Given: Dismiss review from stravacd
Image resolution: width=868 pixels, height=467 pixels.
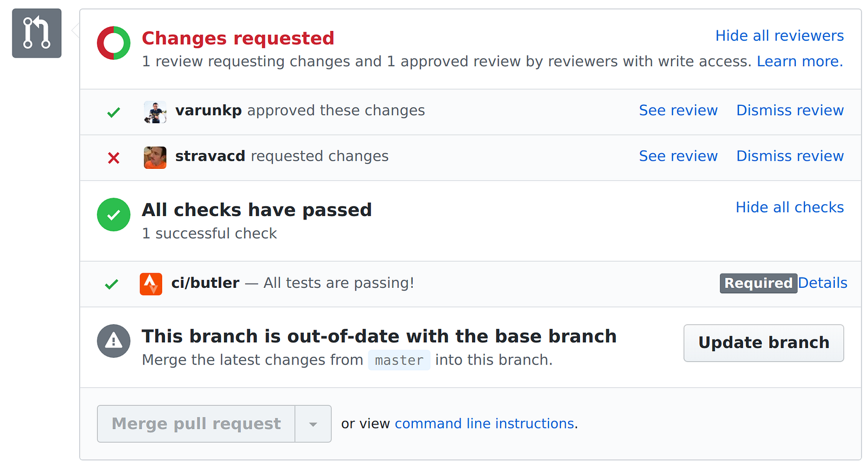Looking at the screenshot, I should 790,156.
